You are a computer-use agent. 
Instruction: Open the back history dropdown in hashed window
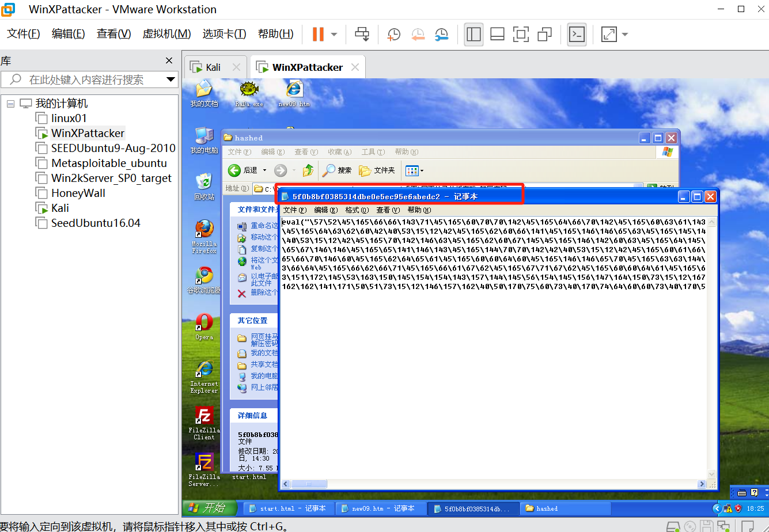coord(265,170)
